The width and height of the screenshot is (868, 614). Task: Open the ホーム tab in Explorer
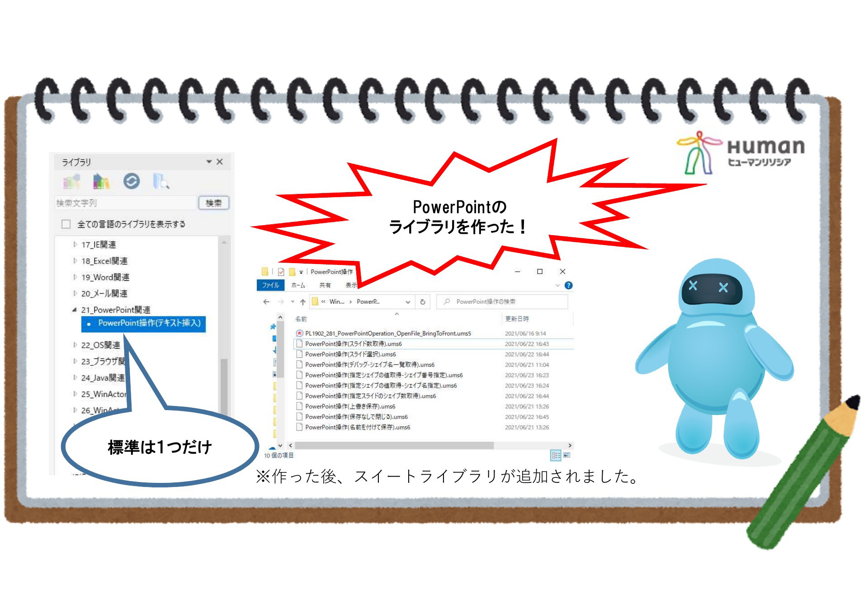click(298, 285)
